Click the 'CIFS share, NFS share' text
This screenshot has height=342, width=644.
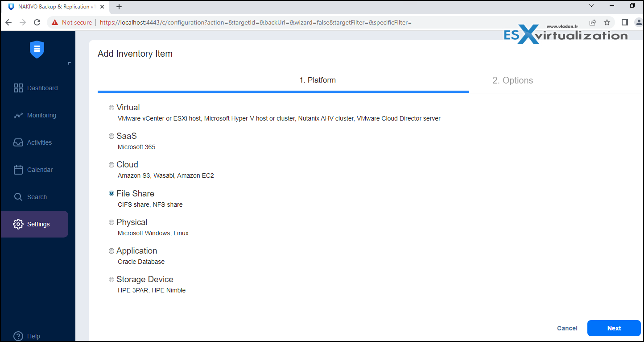(x=150, y=204)
